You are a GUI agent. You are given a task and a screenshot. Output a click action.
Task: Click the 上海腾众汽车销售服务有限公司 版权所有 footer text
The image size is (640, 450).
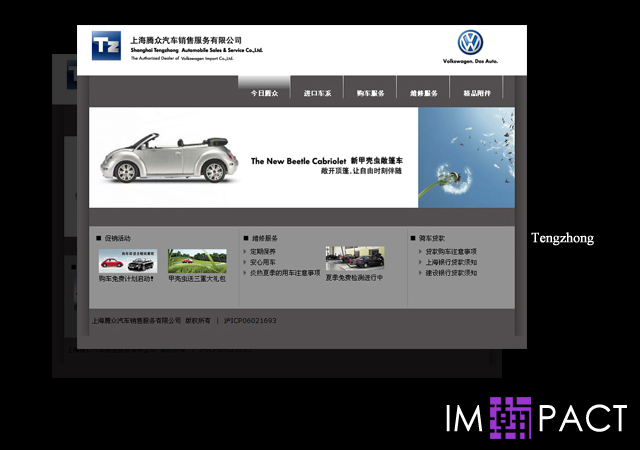coord(151,321)
